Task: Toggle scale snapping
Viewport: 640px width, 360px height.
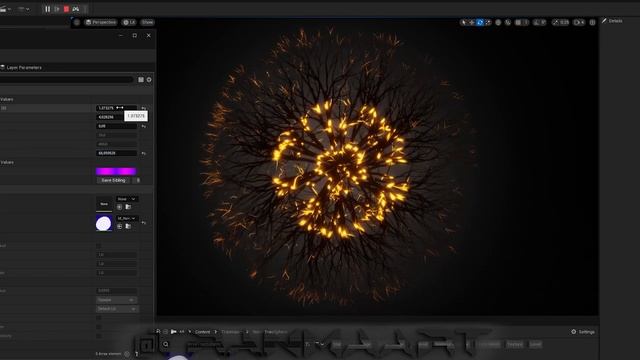Action: coord(556,22)
